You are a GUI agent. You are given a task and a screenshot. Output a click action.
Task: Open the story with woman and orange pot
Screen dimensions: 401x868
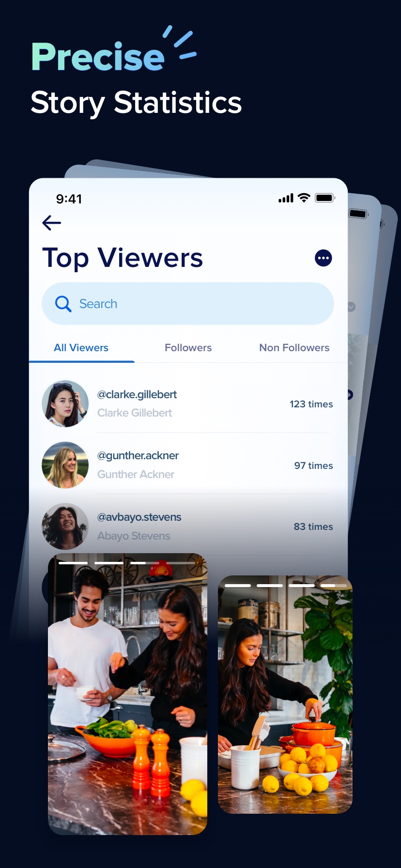pos(285,695)
